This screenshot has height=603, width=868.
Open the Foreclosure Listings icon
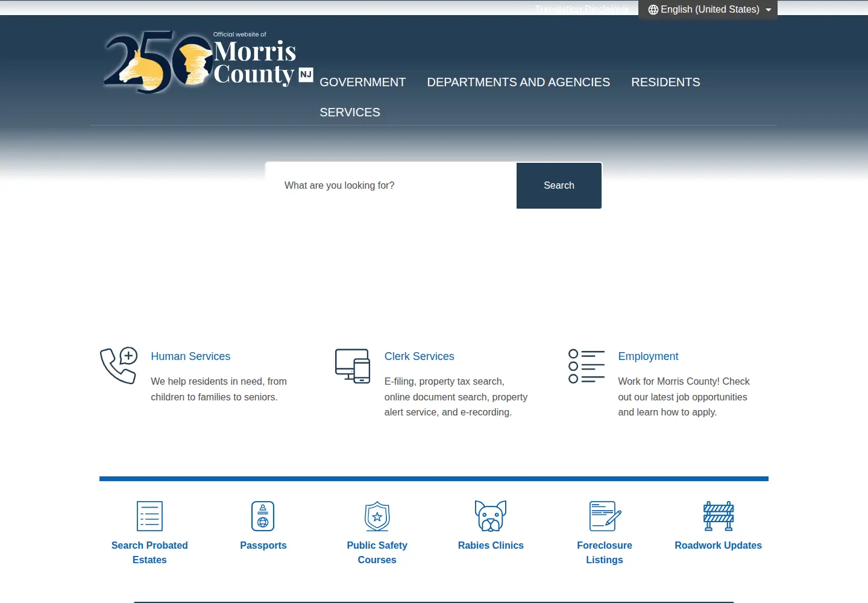coord(605,516)
